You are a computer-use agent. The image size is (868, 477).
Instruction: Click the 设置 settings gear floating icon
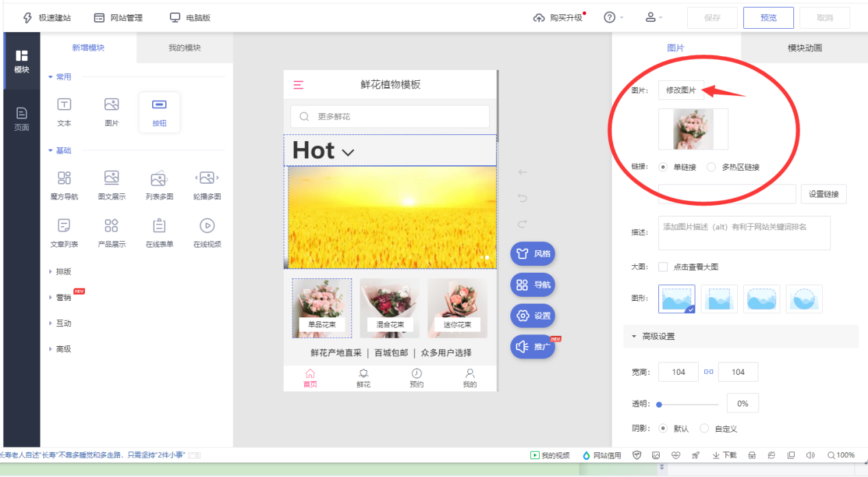532,316
